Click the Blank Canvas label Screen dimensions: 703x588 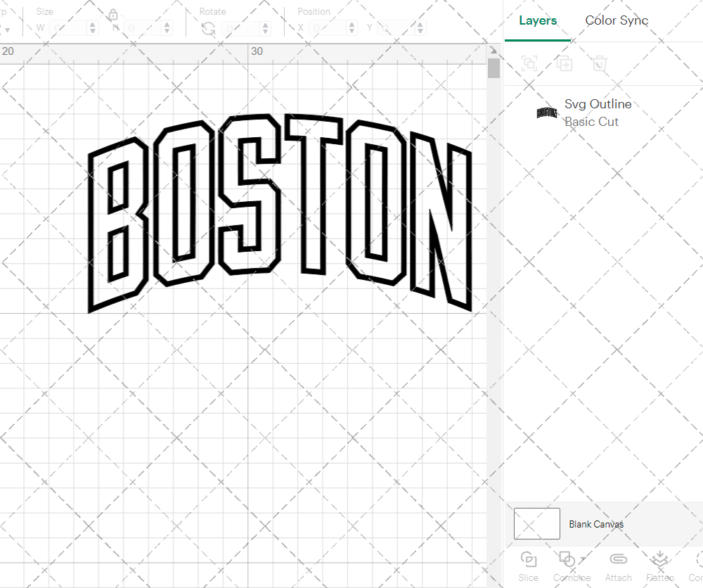click(596, 524)
